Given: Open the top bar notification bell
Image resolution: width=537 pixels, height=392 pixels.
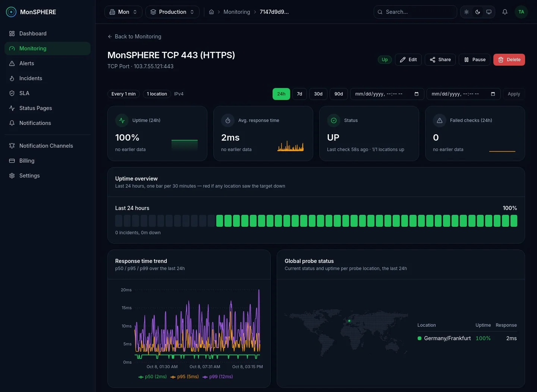Looking at the screenshot, I should point(505,12).
